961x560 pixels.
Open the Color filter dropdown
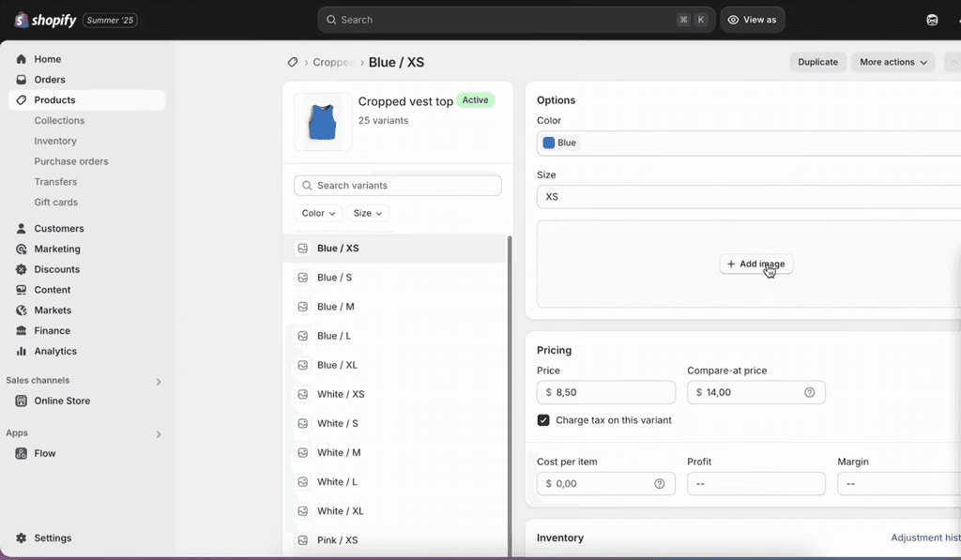(x=317, y=213)
